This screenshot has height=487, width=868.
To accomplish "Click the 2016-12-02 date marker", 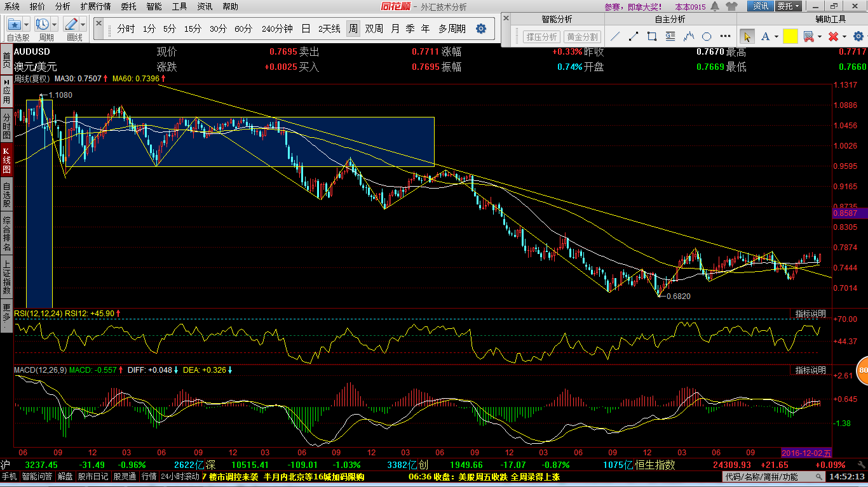I will coord(806,453).
